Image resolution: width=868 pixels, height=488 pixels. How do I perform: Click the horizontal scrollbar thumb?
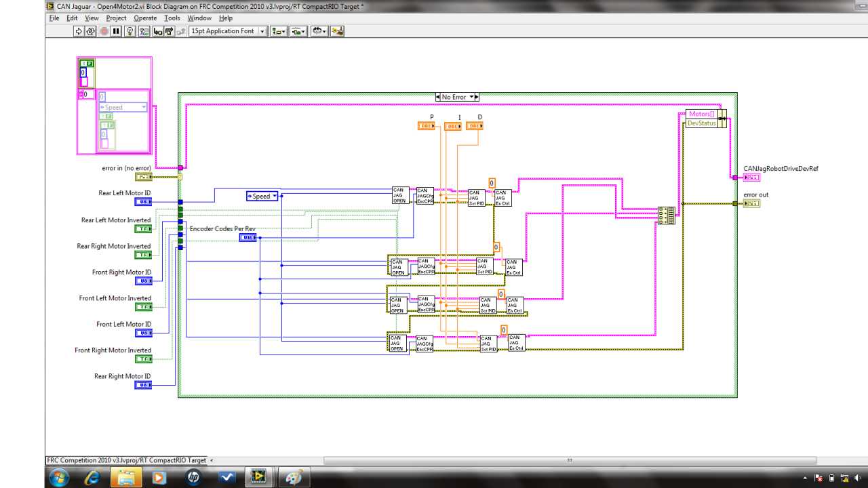tap(570, 460)
